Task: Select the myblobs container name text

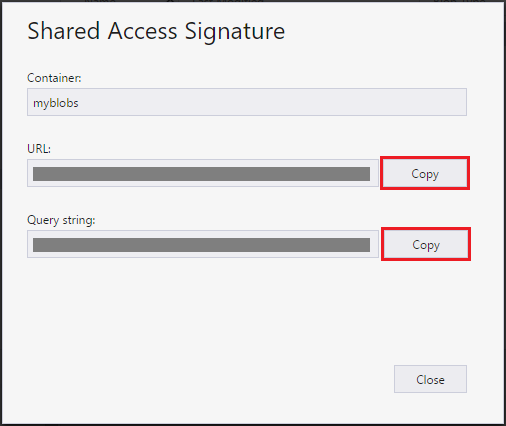Action: [56, 103]
